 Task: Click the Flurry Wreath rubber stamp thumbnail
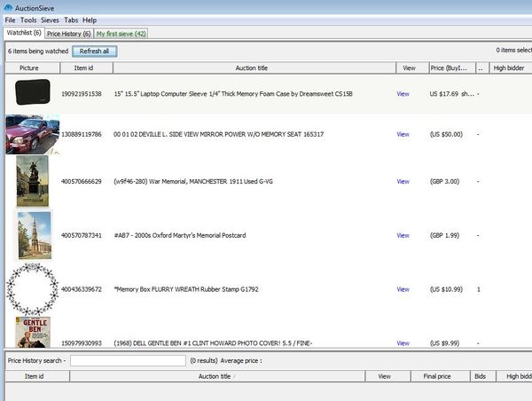click(x=30, y=288)
